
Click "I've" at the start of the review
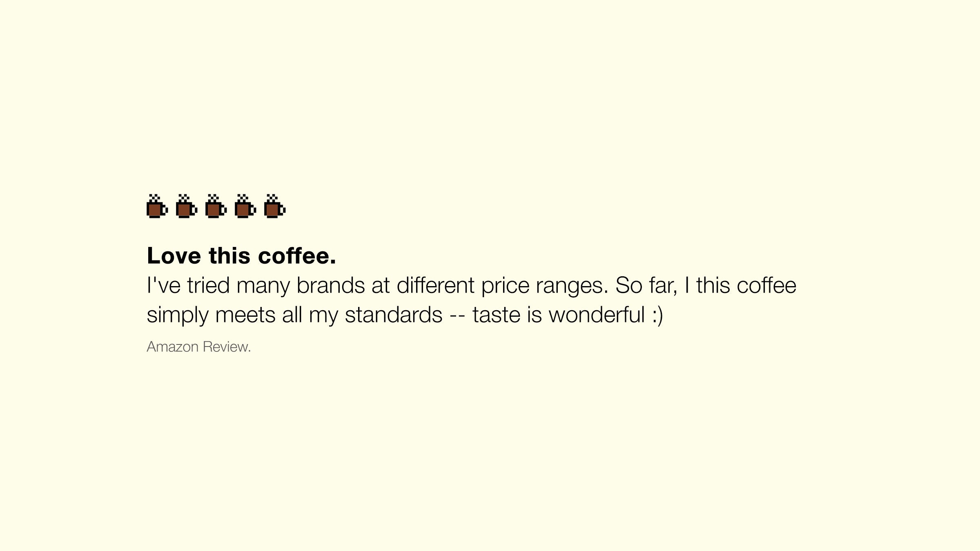pos(163,285)
